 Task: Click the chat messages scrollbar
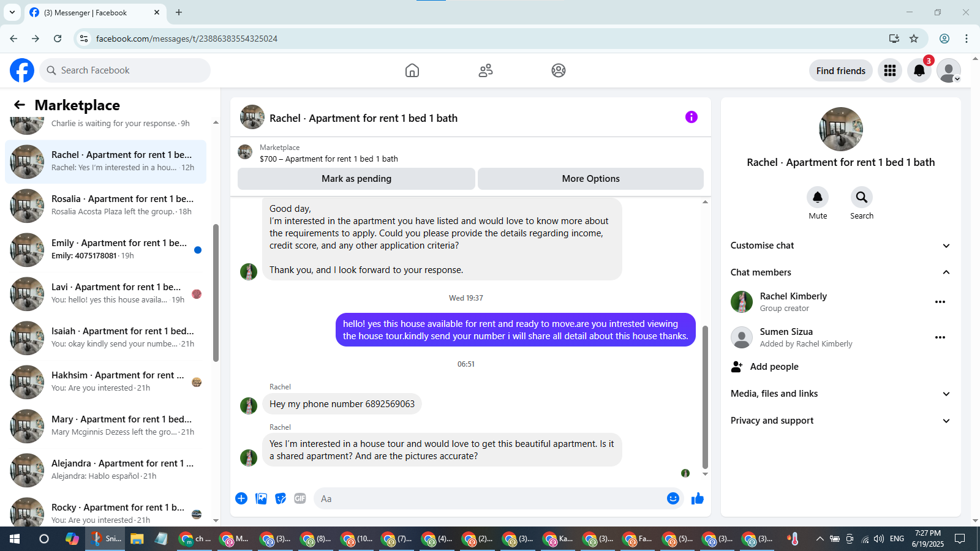coord(705,397)
